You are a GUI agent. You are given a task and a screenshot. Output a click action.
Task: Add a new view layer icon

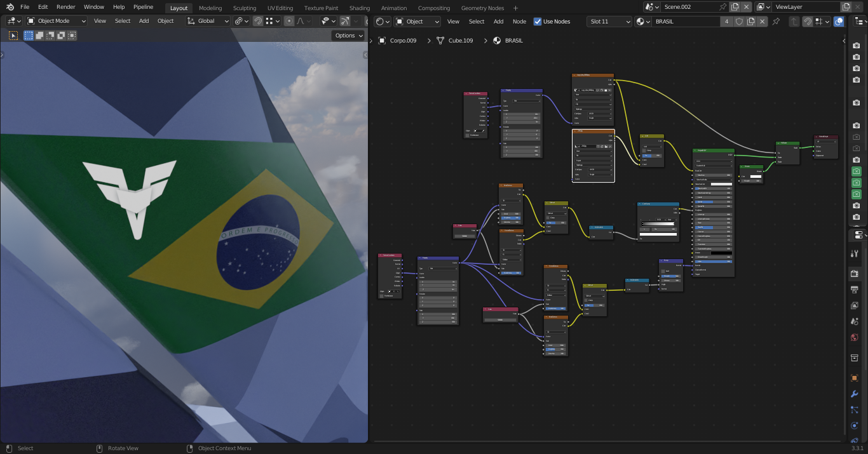[x=846, y=7]
